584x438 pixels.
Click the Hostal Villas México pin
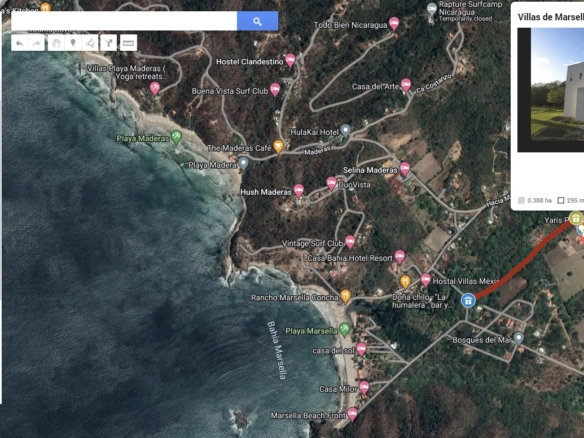point(426,279)
